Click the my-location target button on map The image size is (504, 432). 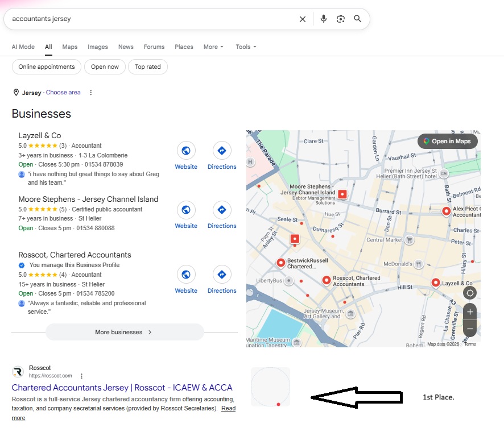pyautogui.click(x=470, y=293)
